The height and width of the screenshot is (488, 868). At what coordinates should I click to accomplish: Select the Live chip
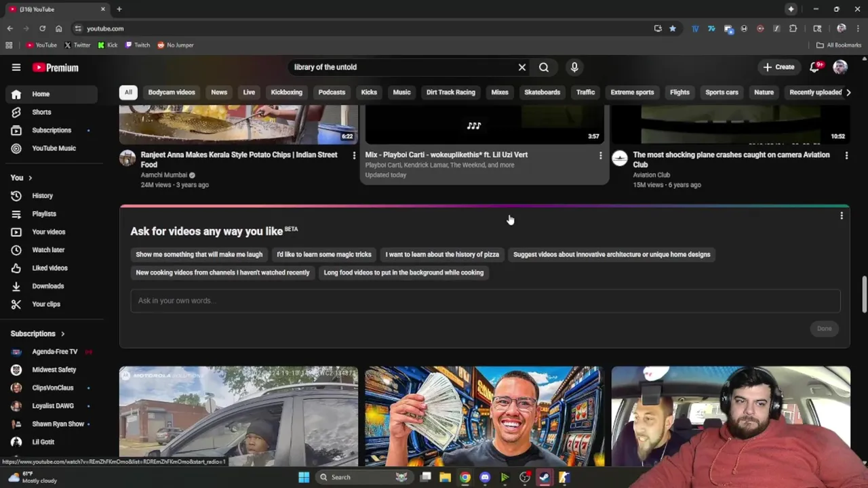[249, 92]
